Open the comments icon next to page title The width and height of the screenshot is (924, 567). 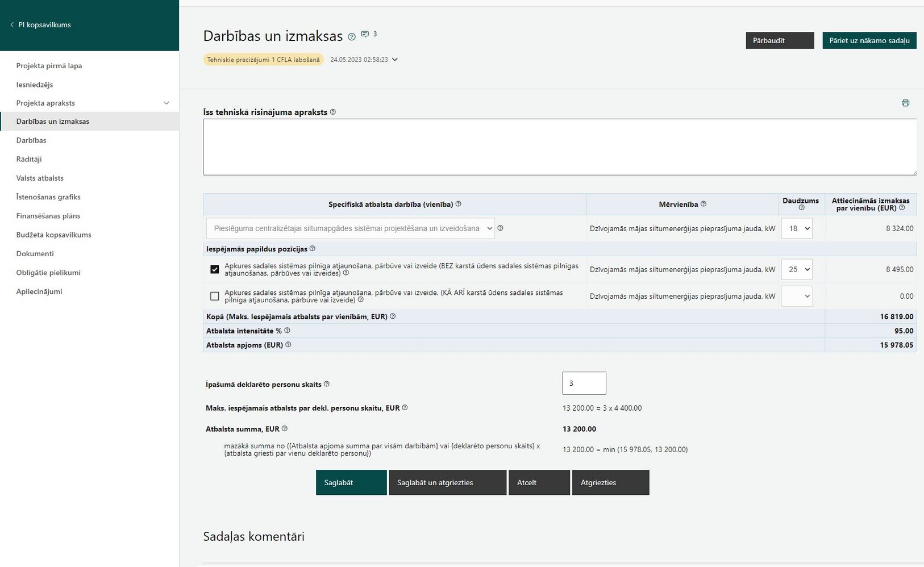tap(365, 34)
